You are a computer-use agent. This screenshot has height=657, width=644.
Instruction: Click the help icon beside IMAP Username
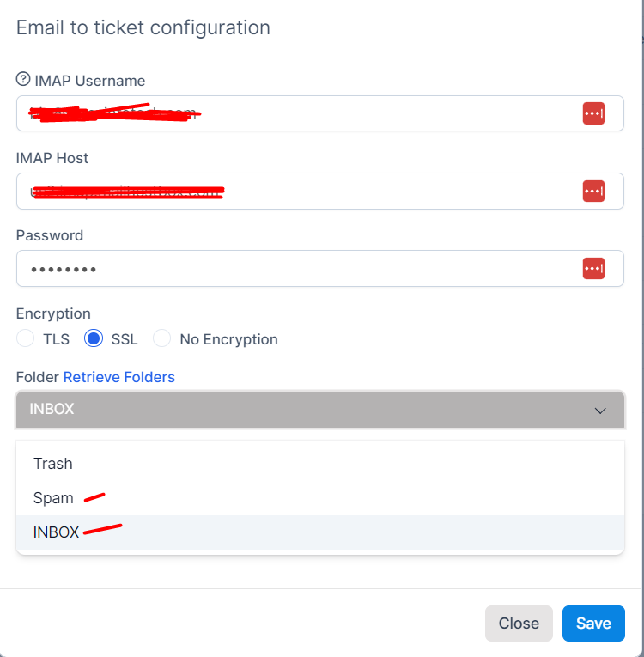(x=23, y=79)
